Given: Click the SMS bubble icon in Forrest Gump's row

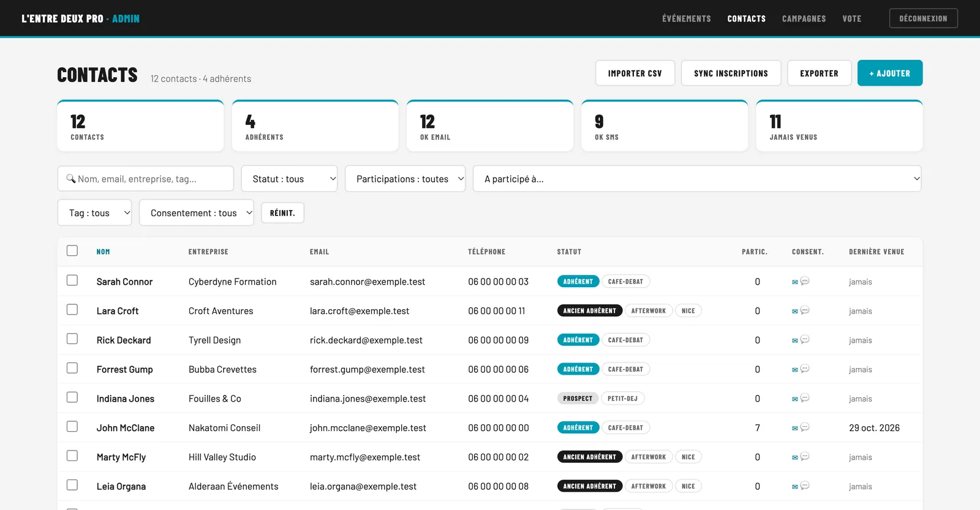Looking at the screenshot, I should pyautogui.click(x=805, y=369).
